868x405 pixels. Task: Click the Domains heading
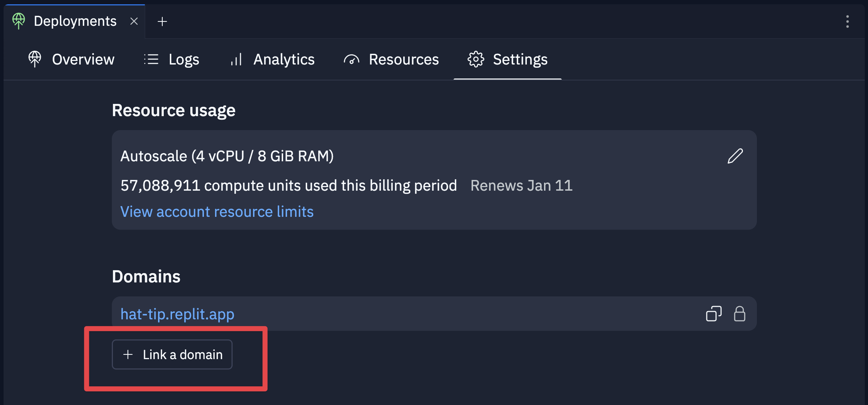pyautogui.click(x=146, y=277)
